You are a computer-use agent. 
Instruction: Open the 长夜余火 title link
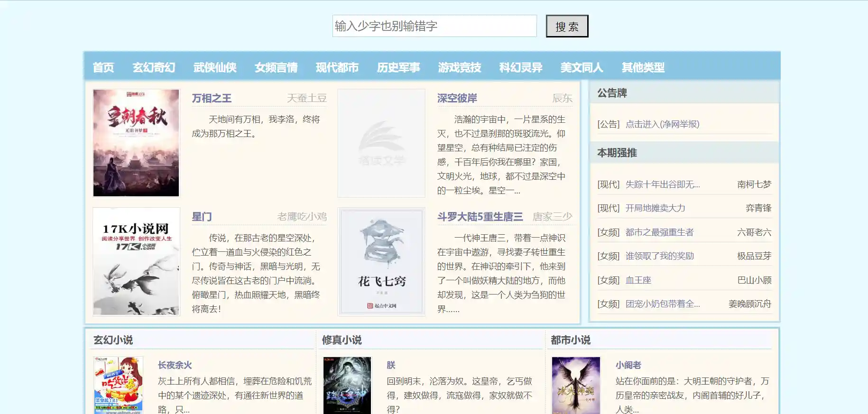175,365
